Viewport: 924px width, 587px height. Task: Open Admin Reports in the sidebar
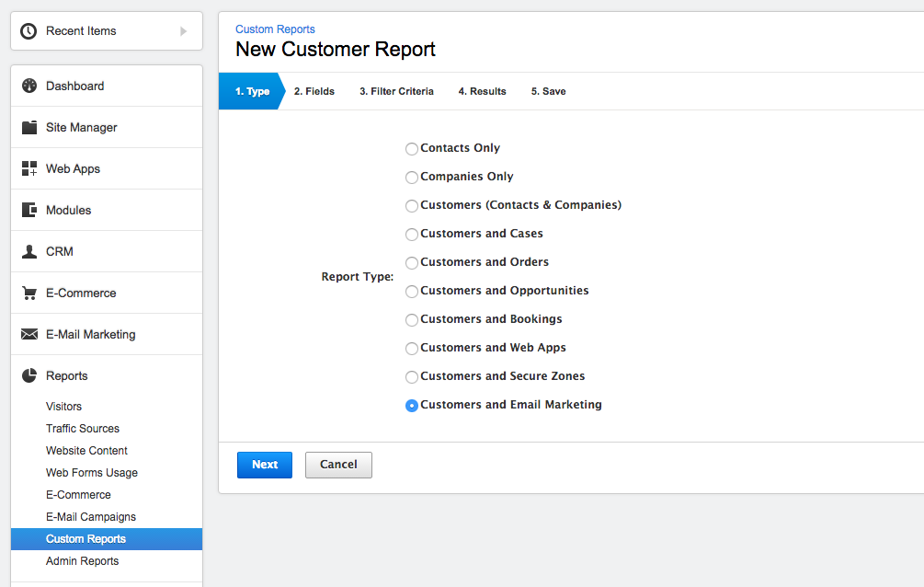82,560
